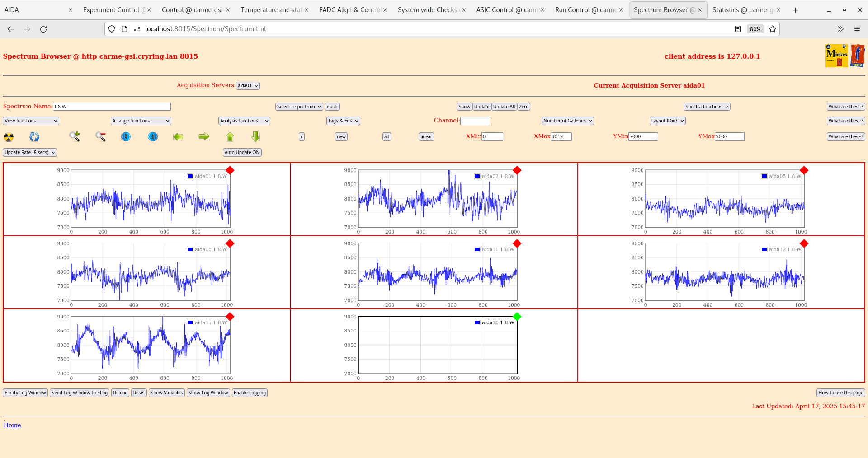Toggle the green diamond on aida16 plot
The height and width of the screenshot is (458, 868).
coord(517,317)
